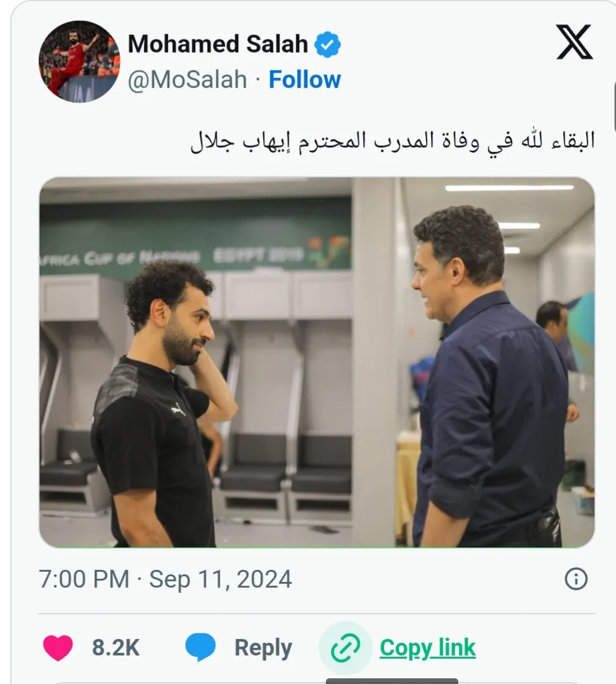Click the 8.2K likes count
This screenshot has width=616, height=684.
pos(116,648)
